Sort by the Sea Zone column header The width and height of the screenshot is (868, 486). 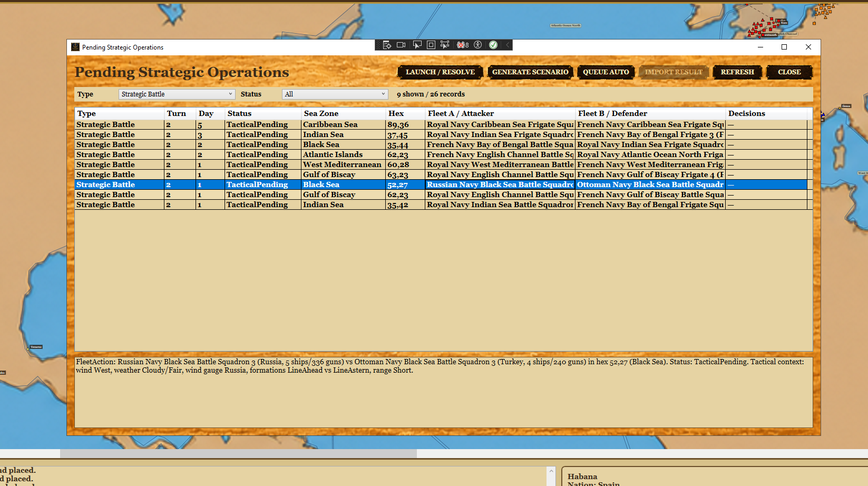click(x=343, y=113)
